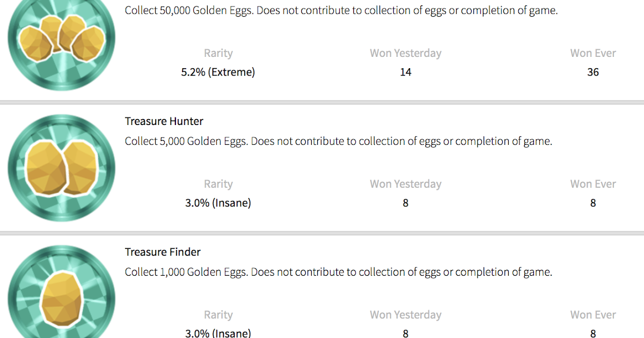Click Treasure Hunter's Won Yesterday label
The image size is (644, 338).
406,184
